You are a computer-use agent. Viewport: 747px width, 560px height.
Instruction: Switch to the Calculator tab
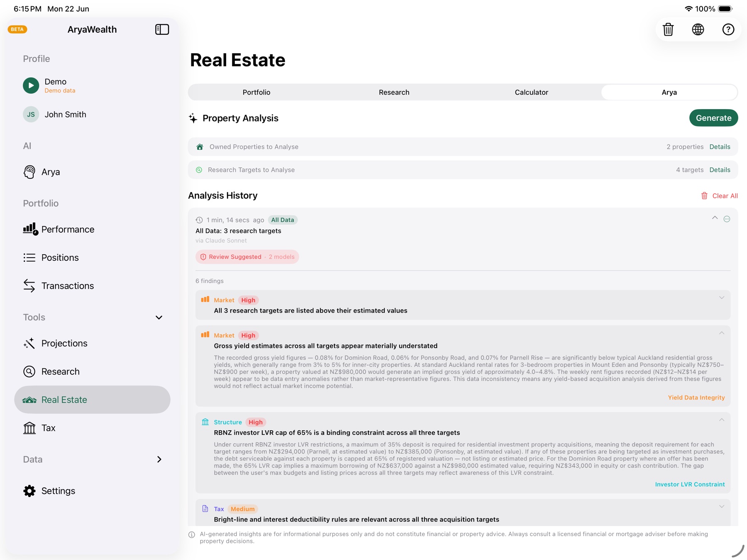coord(531,92)
